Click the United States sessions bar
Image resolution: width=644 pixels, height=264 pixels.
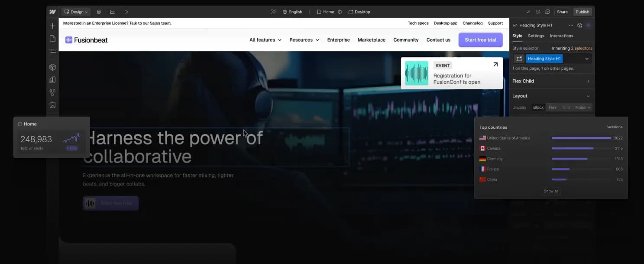pyautogui.click(x=581, y=138)
